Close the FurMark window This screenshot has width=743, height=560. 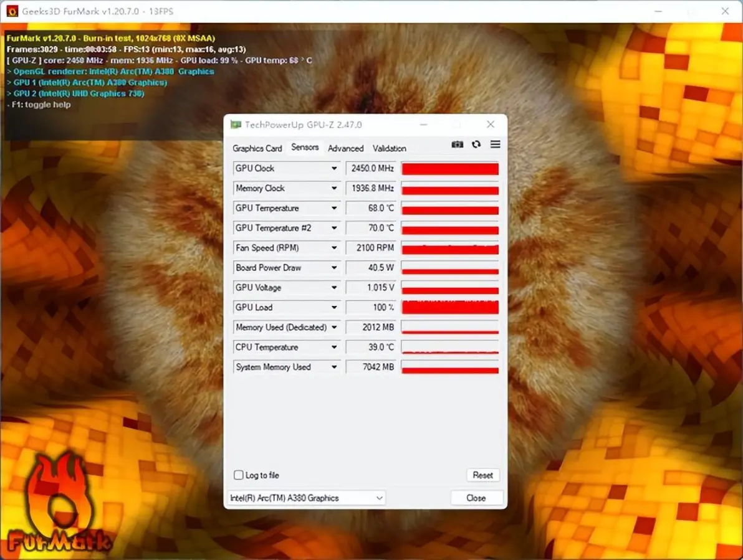pos(725,11)
